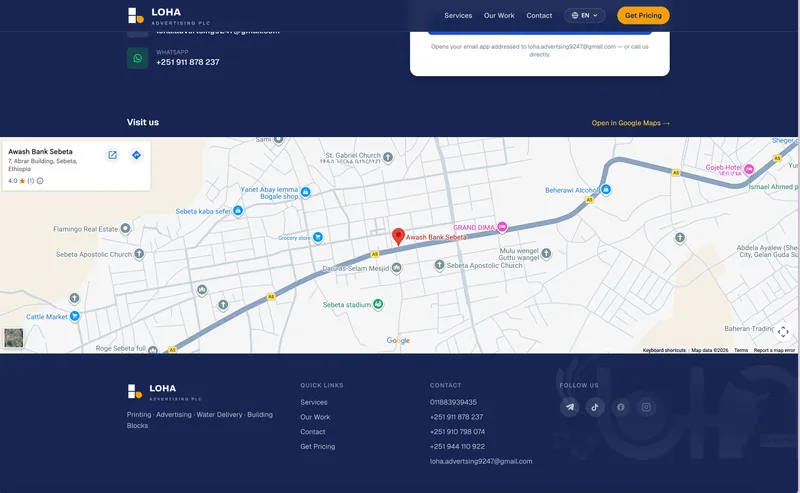Click the Sebeta kaba sefer marker
Image resolution: width=800 pixels, height=493 pixels.
tap(238, 211)
